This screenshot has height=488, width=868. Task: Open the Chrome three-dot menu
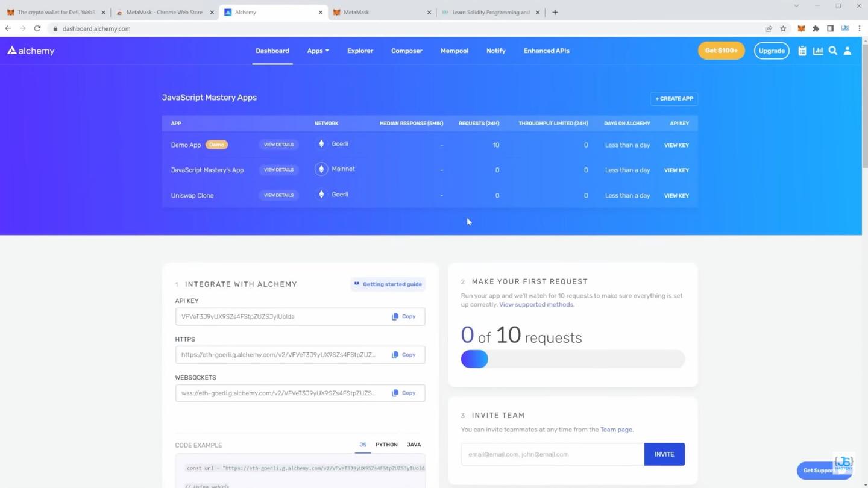pos(860,28)
